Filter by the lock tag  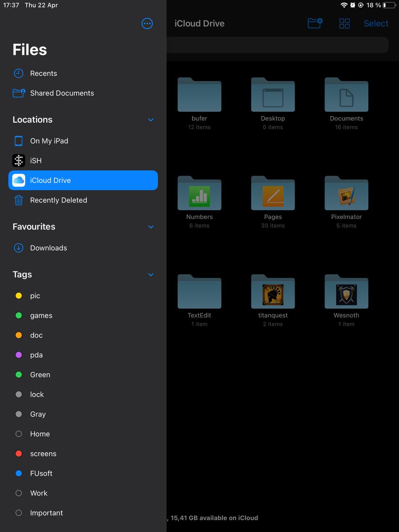[83, 394]
